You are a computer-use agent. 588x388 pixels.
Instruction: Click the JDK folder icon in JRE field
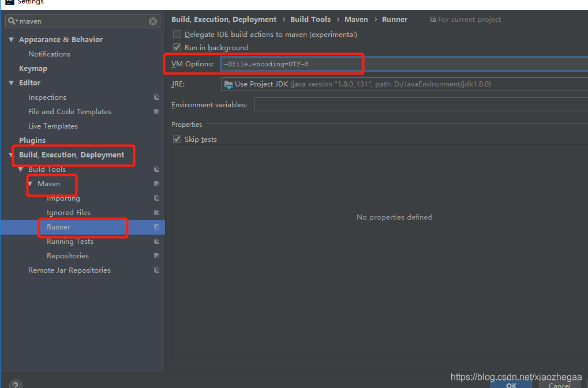[229, 84]
